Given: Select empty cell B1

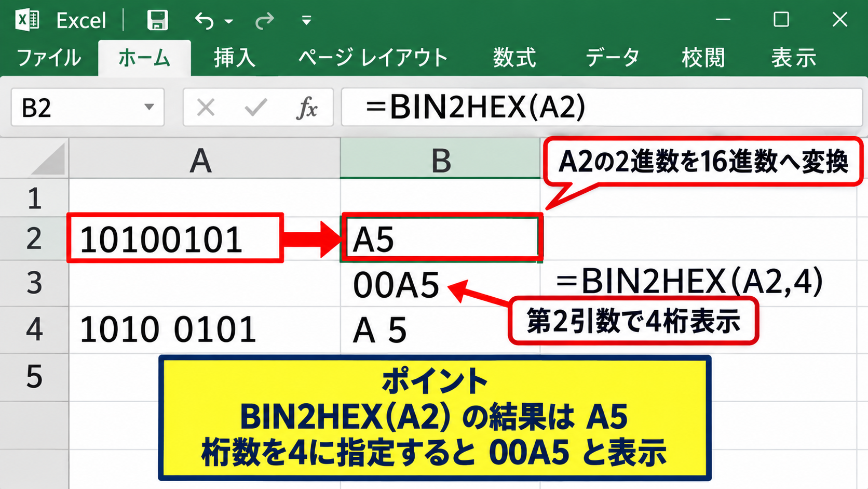Looking at the screenshot, I should (440, 198).
